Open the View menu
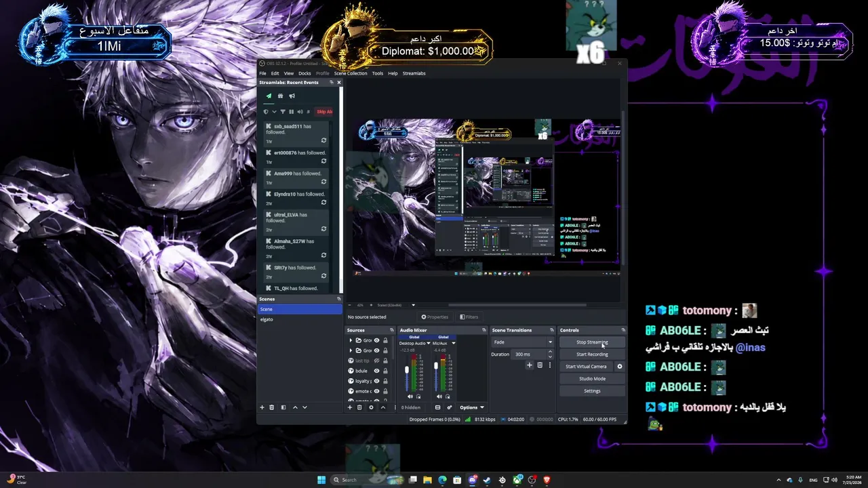The image size is (868, 488). pyautogui.click(x=289, y=73)
